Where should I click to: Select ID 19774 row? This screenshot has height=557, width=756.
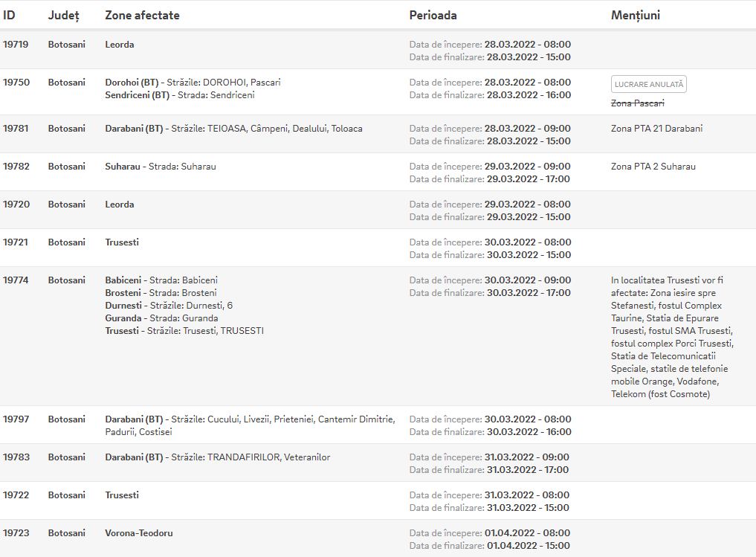[378, 336]
